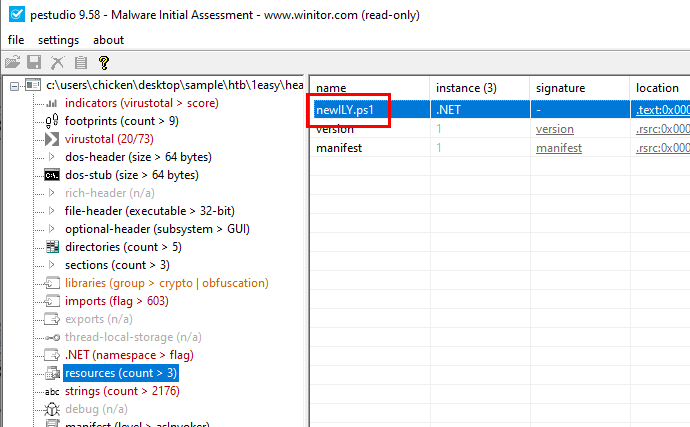Image resolution: width=690 pixels, height=427 pixels.
Task: Expand the rich-header node arrow
Action: point(52,193)
